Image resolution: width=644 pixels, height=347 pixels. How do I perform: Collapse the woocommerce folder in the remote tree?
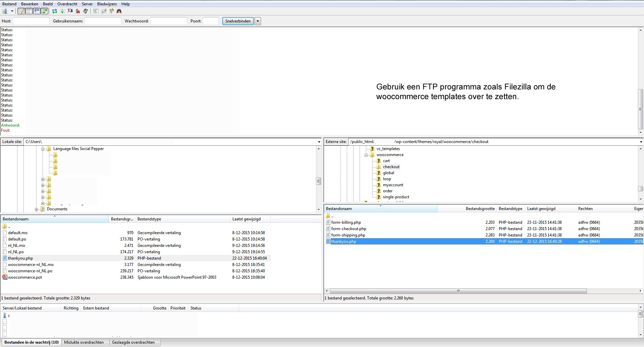point(366,155)
